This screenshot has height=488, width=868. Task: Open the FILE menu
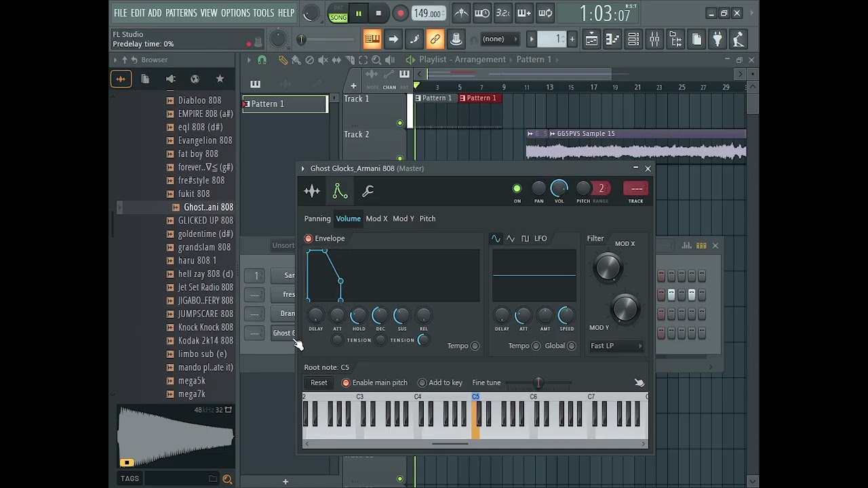[120, 13]
